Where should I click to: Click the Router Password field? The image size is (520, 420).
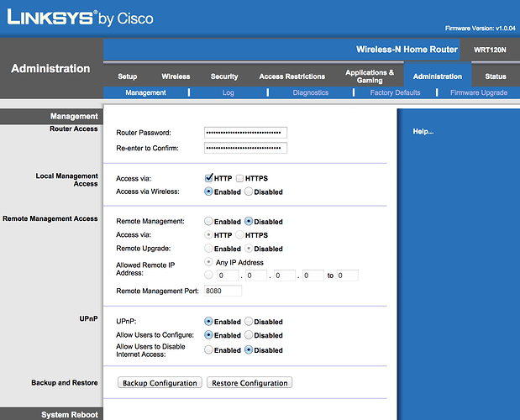tap(245, 133)
